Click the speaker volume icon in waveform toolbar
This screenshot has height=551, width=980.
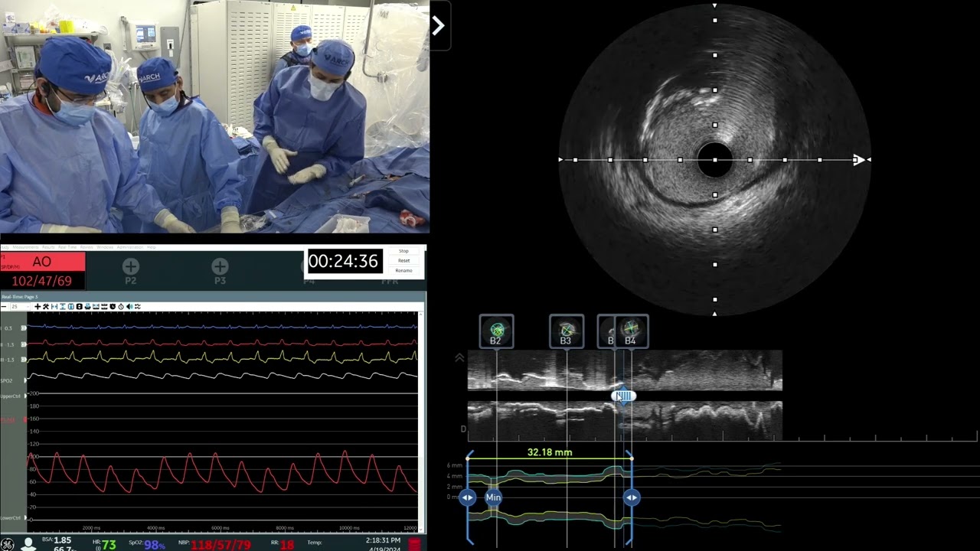[x=129, y=306]
